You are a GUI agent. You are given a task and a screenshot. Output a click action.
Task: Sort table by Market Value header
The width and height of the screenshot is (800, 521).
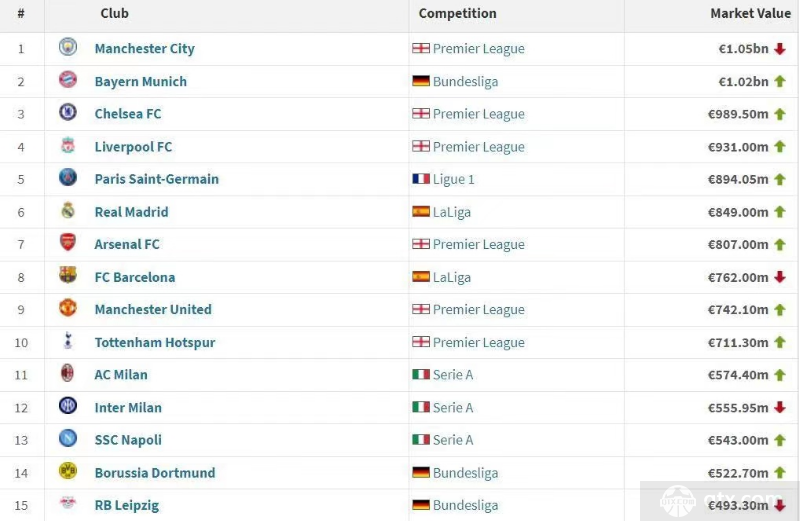pyautogui.click(x=750, y=13)
